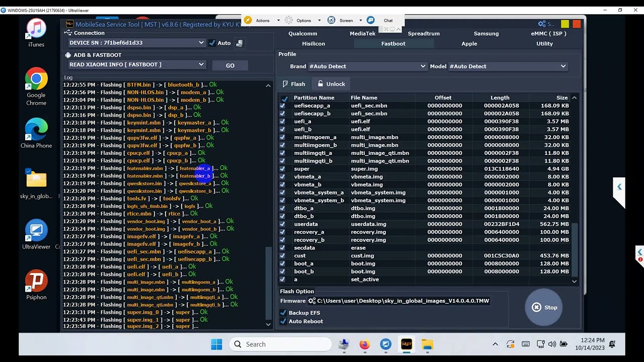
Task: Click the UltraViewer Options gear icon
Action: 289,20
